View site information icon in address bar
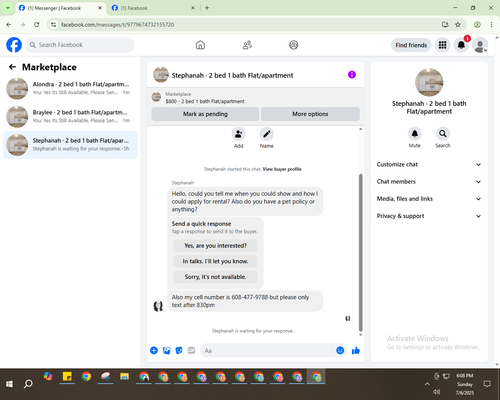 click(x=53, y=25)
